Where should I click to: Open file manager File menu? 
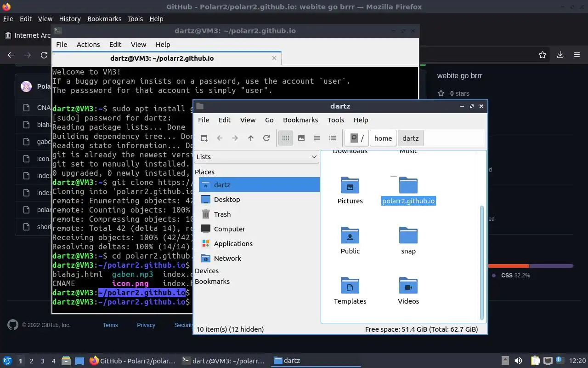(204, 120)
